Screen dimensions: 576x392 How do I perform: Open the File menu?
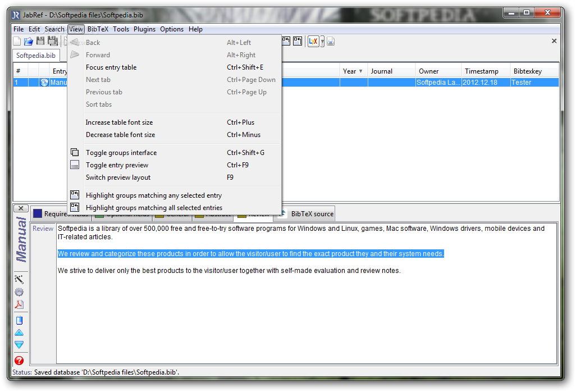(19, 29)
